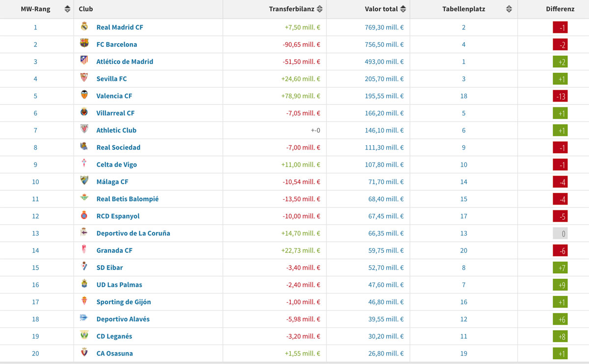Sort table by Valor total arrows
The image size is (589, 364).
pyautogui.click(x=403, y=9)
